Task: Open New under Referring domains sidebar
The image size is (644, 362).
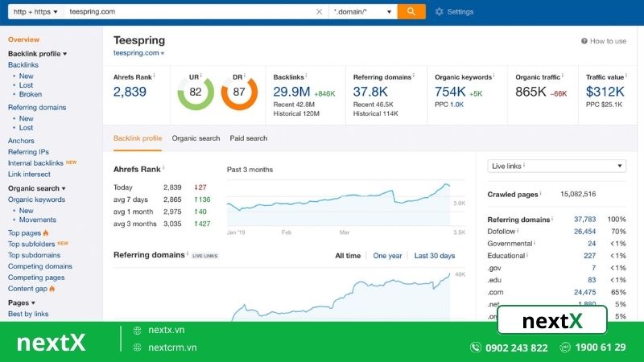Action: tap(26, 118)
